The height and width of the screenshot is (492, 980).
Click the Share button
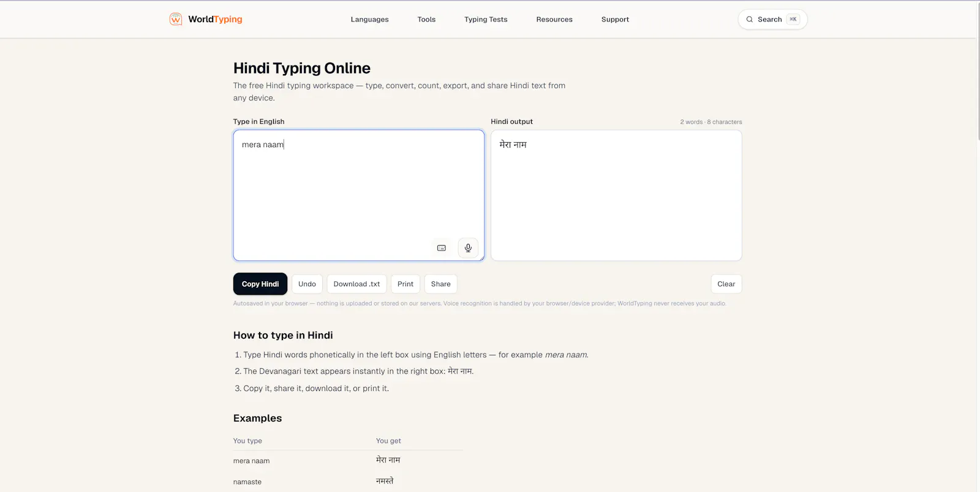point(440,284)
